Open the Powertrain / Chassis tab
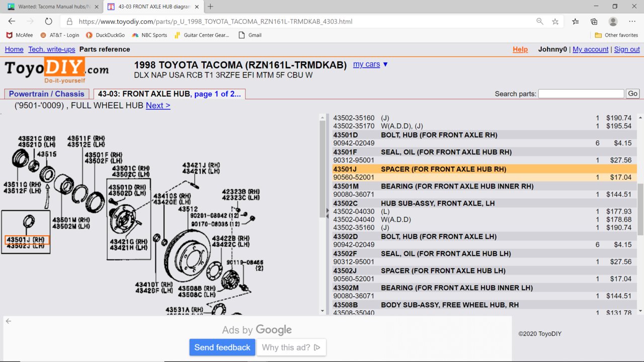Viewport: 644px width, 362px height. tap(47, 94)
